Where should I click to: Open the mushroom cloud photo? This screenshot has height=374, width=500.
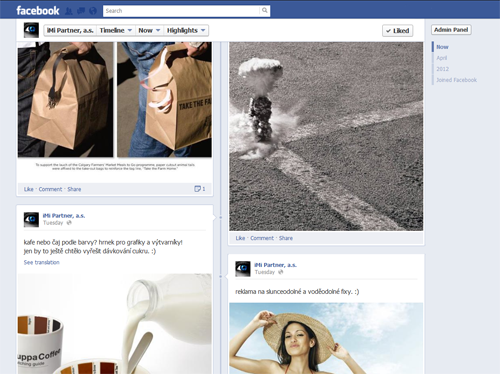326,136
